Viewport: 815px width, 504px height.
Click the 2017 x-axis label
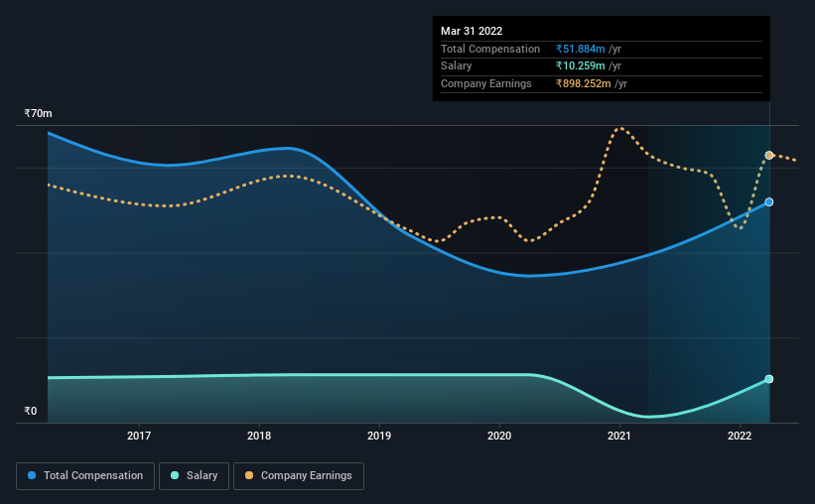(139, 436)
